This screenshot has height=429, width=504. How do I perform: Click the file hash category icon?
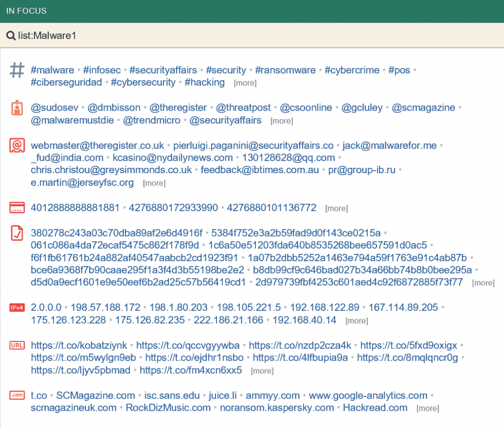pos(17,233)
